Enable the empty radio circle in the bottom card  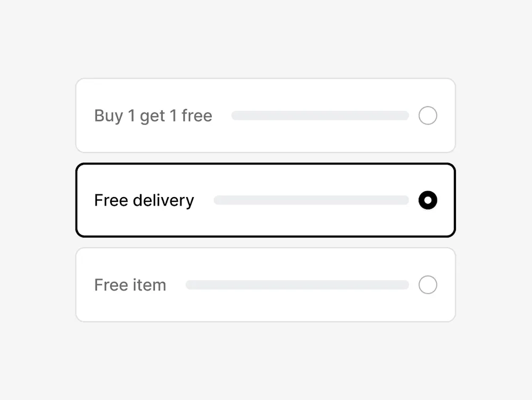coord(428,285)
